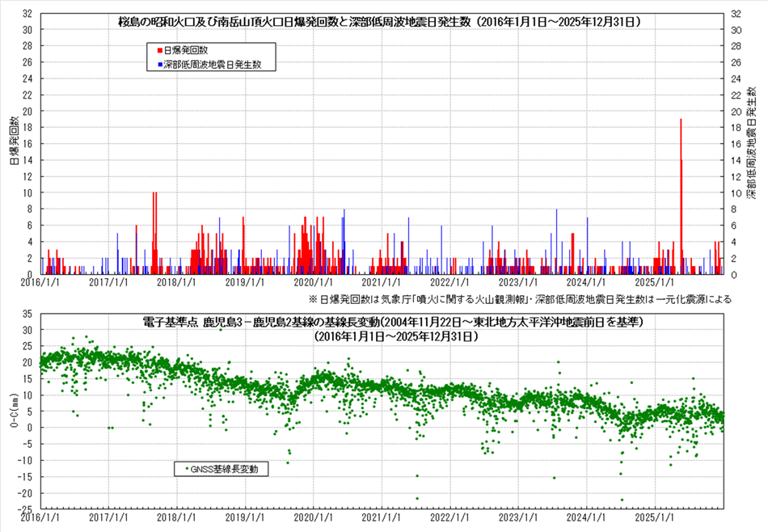Click the 2023/1/1 tick on the lower chart
This screenshot has width=768, height=532.
coord(517,517)
